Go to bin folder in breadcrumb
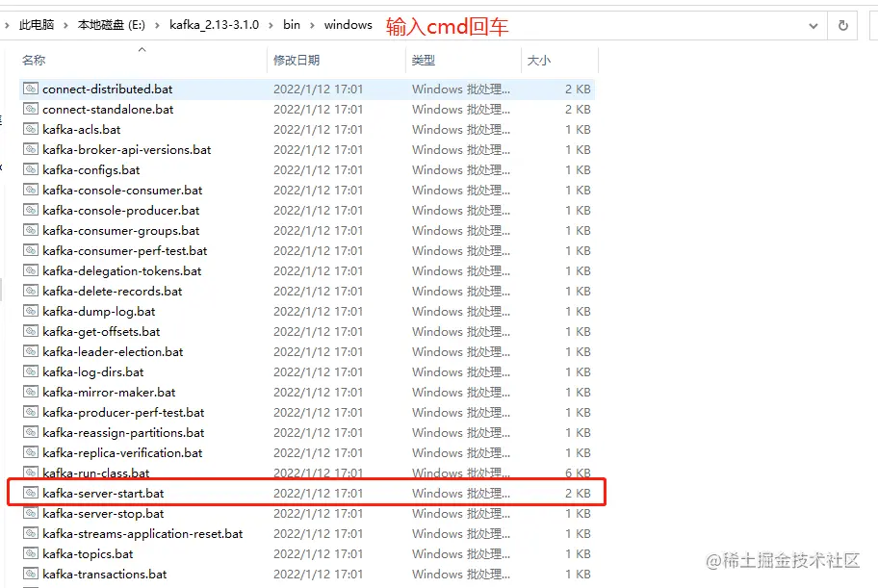878x588 pixels. (292, 25)
